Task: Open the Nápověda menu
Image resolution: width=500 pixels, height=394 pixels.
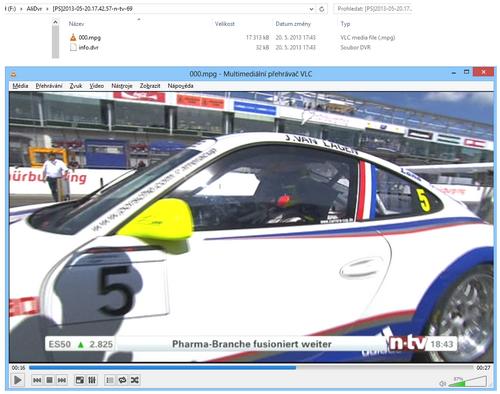Action: click(180, 86)
